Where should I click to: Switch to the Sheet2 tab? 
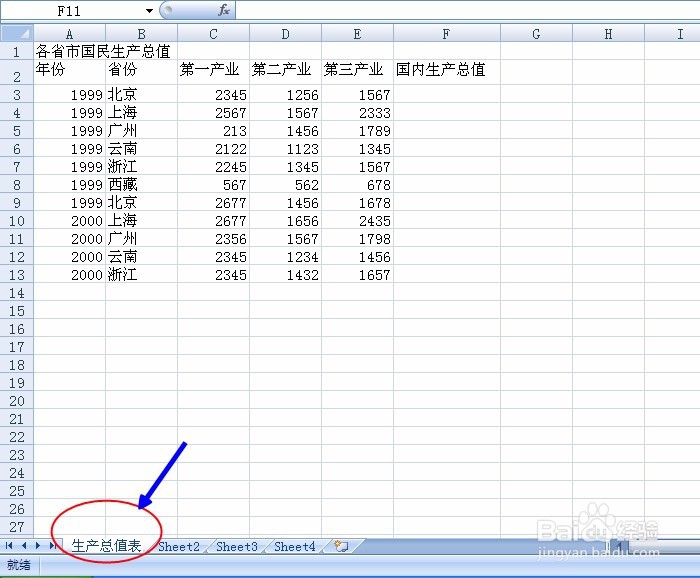coord(179,546)
